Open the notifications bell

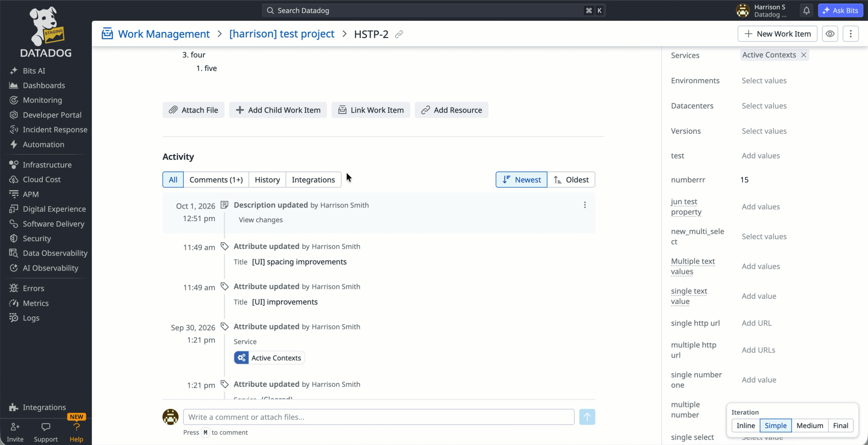click(x=806, y=10)
